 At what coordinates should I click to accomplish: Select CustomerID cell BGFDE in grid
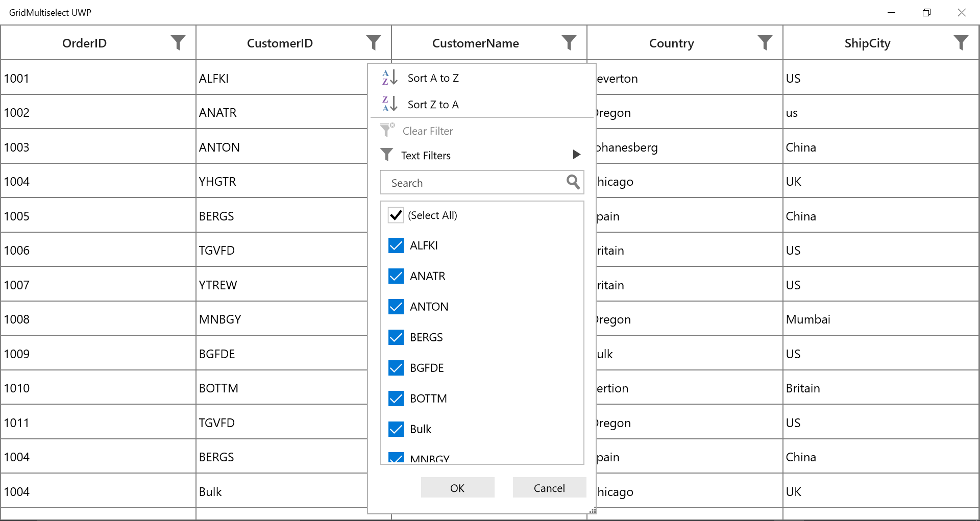tap(282, 354)
